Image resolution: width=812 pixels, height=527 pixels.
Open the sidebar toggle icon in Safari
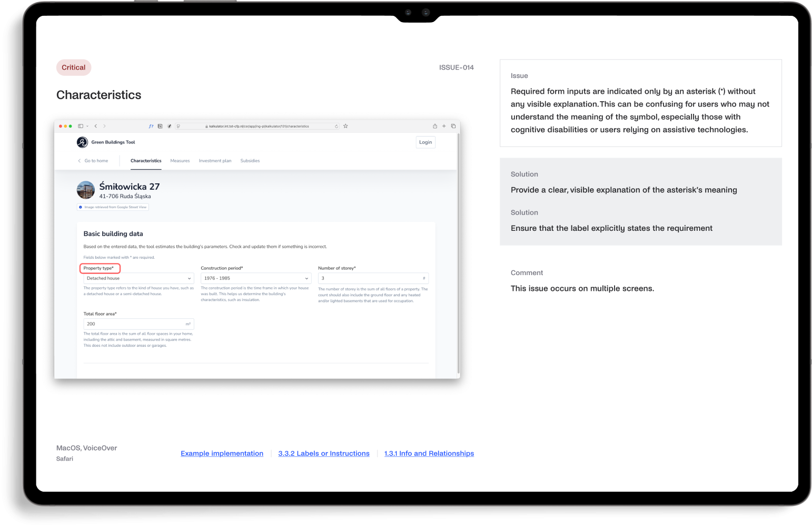pyautogui.click(x=80, y=126)
